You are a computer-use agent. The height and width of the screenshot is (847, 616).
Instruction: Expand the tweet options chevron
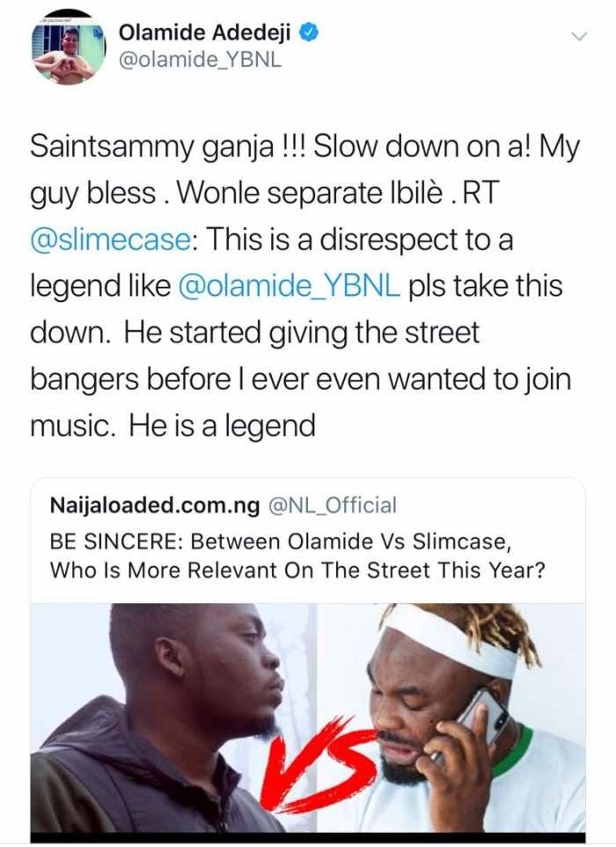tap(578, 36)
